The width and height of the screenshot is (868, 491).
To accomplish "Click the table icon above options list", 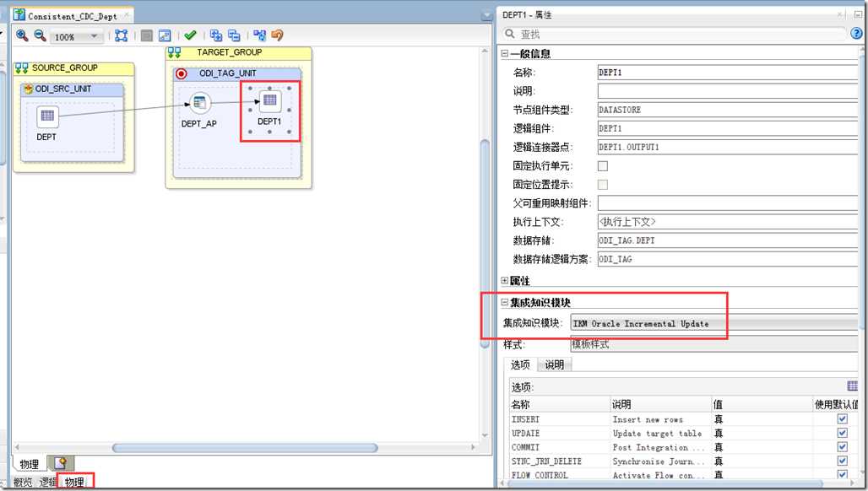I will 853,386.
